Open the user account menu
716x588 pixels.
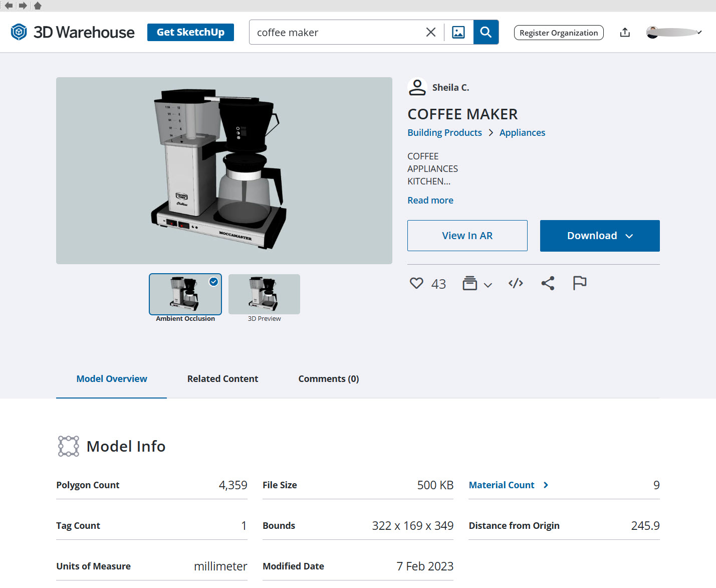(x=674, y=32)
